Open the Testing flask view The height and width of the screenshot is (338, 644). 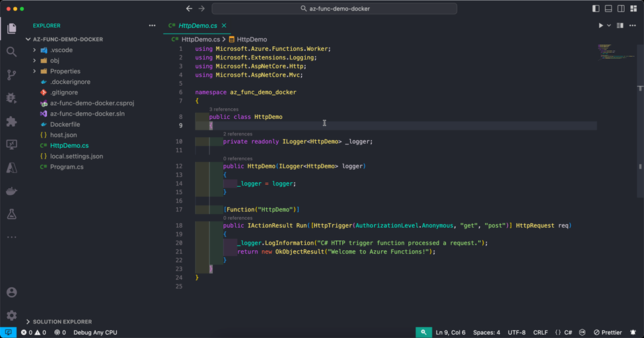tap(11, 214)
